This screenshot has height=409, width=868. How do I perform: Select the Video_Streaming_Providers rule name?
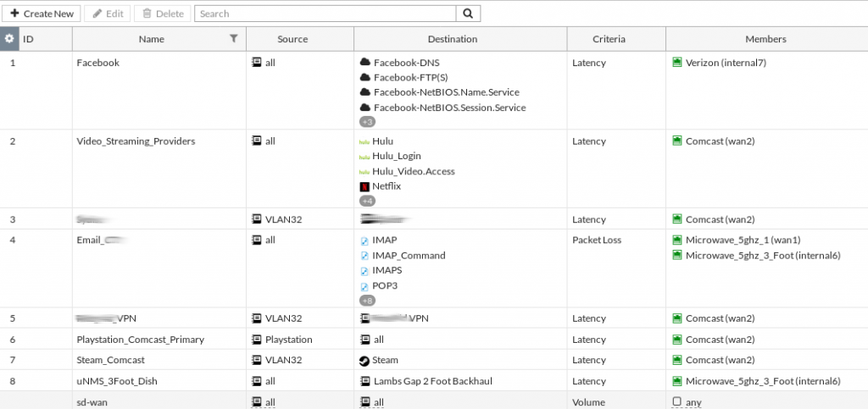136,141
